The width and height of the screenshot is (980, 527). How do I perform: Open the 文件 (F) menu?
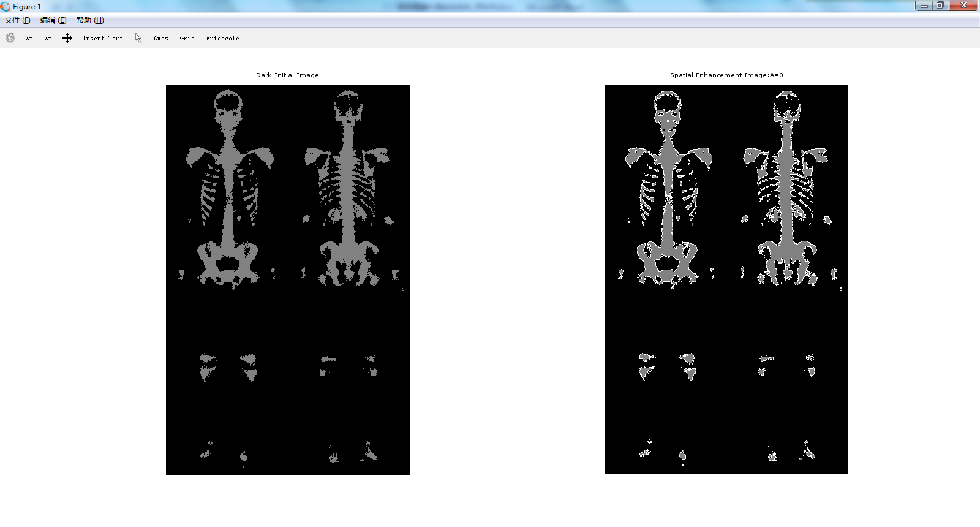(x=18, y=20)
